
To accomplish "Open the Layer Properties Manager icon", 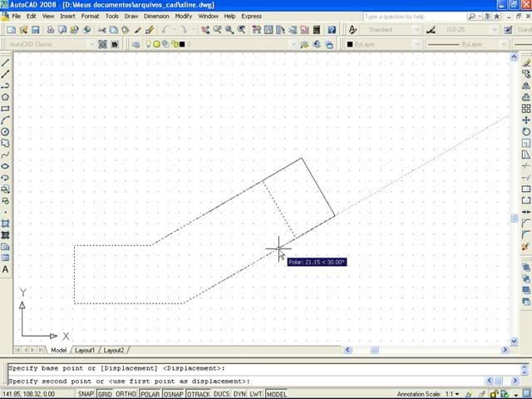I will [136, 44].
